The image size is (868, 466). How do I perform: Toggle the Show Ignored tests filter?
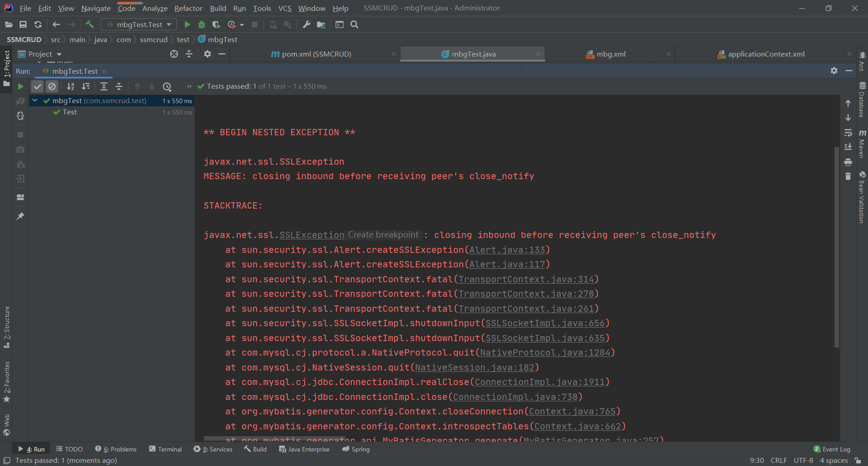pos(52,86)
